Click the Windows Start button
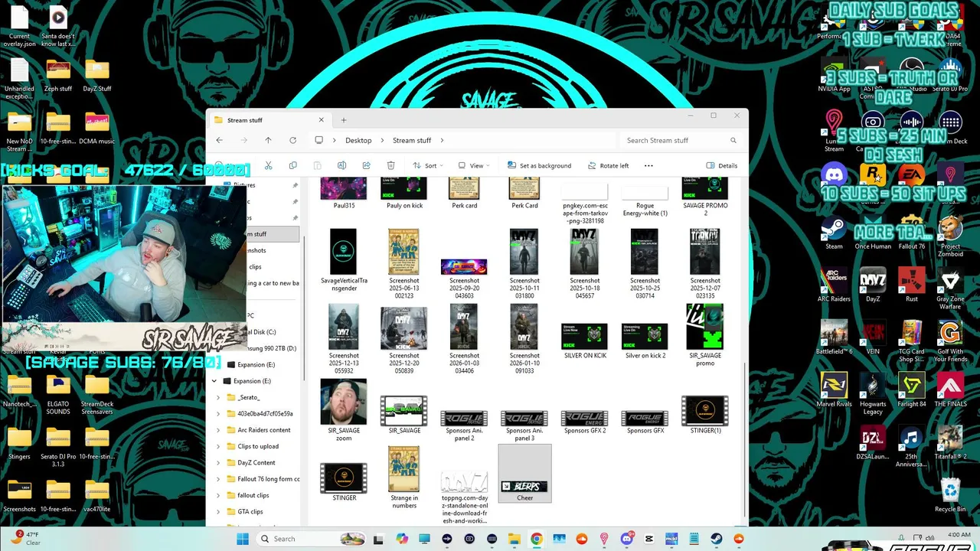This screenshot has width=980, height=551. [243, 539]
